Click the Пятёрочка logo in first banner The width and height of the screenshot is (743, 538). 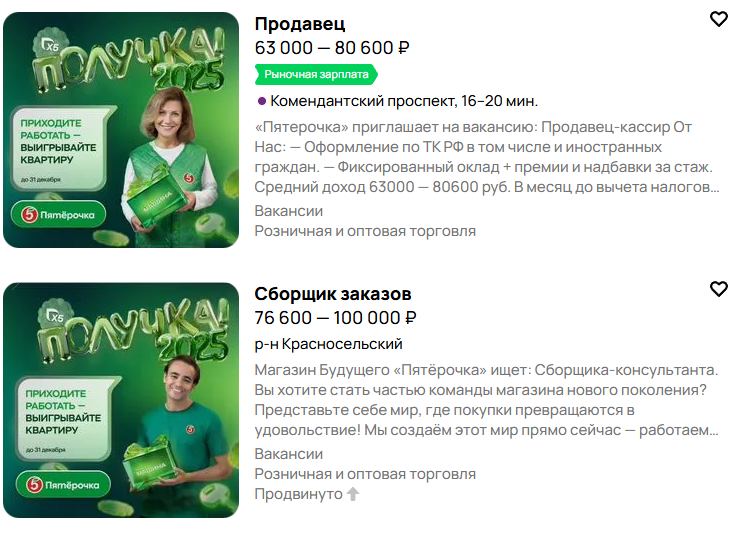point(58,215)
